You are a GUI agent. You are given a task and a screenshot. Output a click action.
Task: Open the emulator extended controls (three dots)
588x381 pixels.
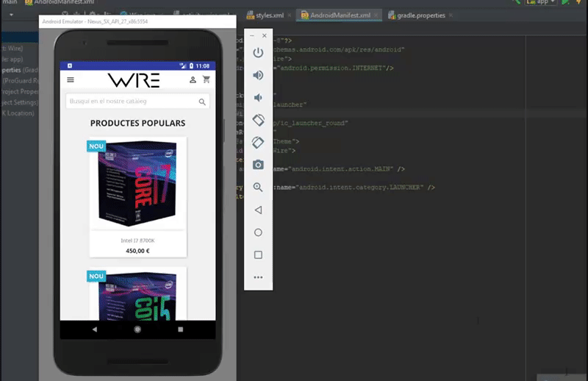[x=258, y=277]
